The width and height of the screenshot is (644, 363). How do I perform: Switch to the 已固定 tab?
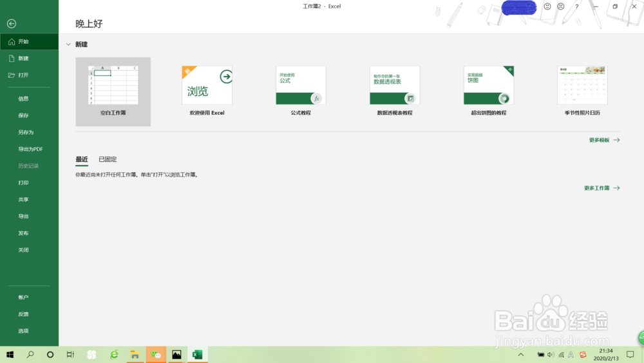click(x=108, y=159)
